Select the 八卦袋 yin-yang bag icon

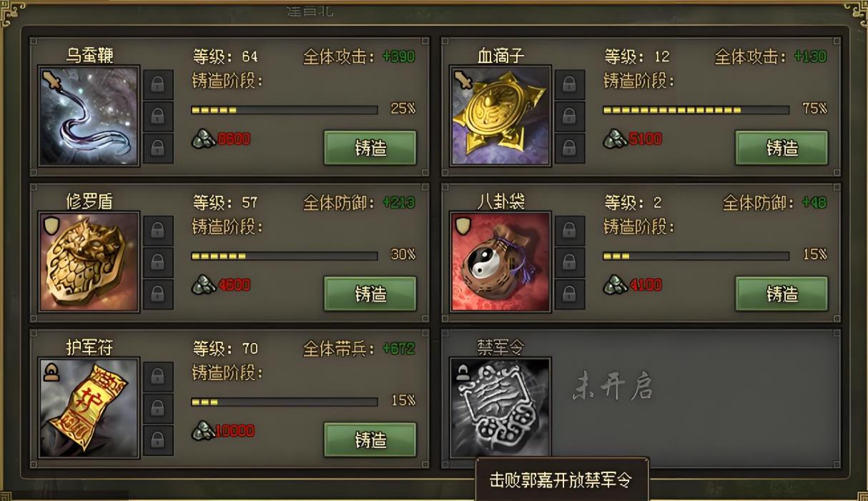(500, 262)
